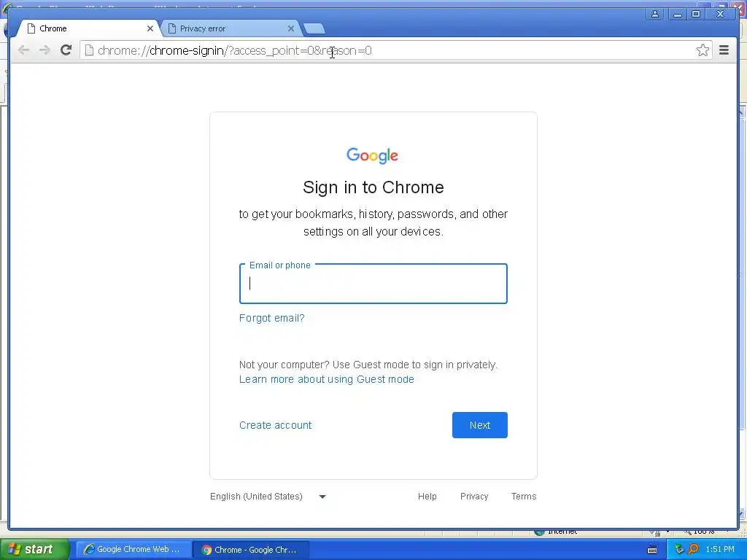This screenshot has height=560, width=747.
Task: Bookmark this page with the star icon
Action: click(x=703, y=50)
